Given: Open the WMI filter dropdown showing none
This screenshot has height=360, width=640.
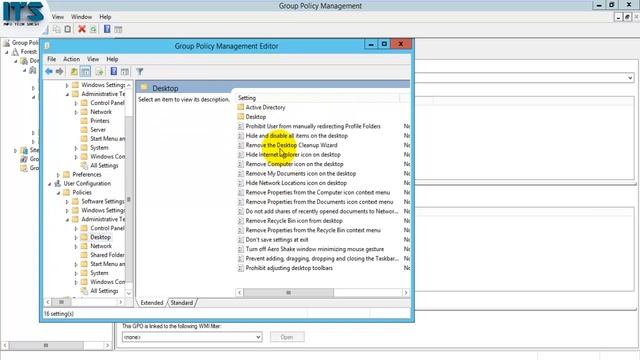Looking at the screenshot, I should pyautogui.click(x=258, y=337).
